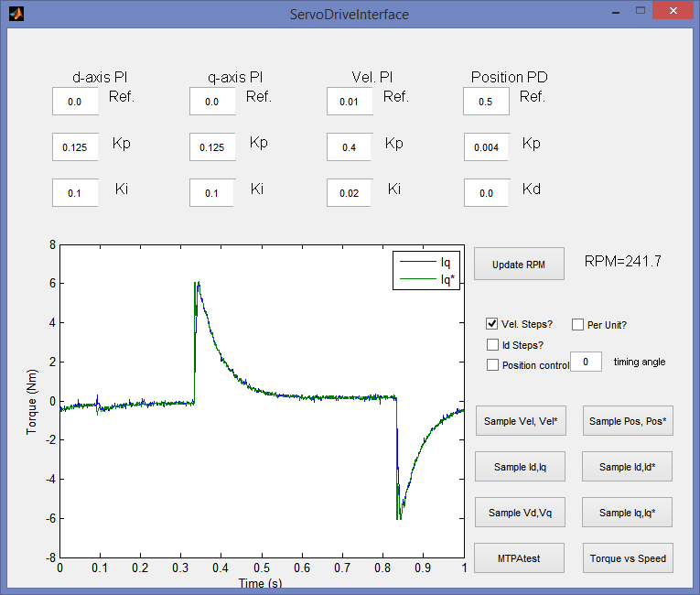This screenshot has width=700, height=595.
Task: Enable the Vel. Steps? checkbox
Action: pos(493,324)
